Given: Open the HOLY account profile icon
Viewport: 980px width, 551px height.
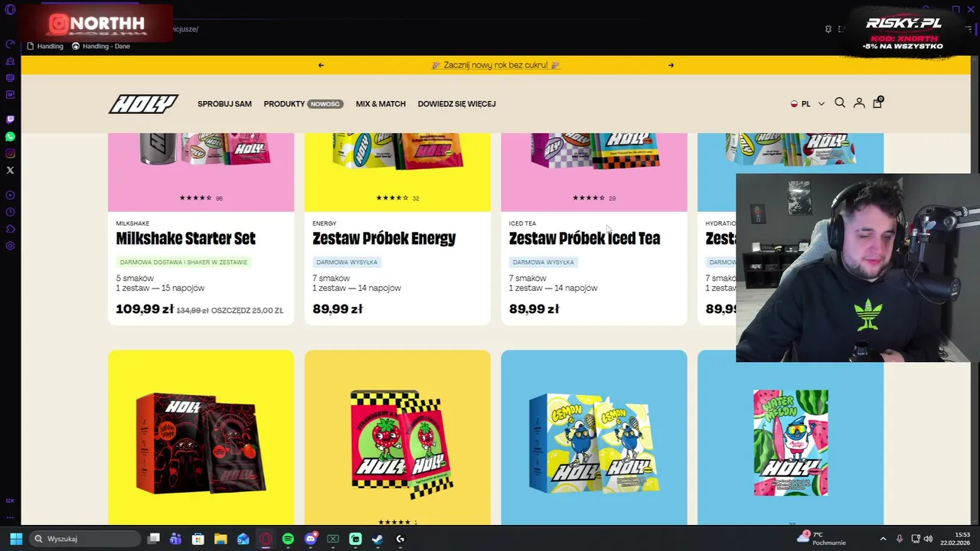Looking at the screenshot, I should pos(859,103).
